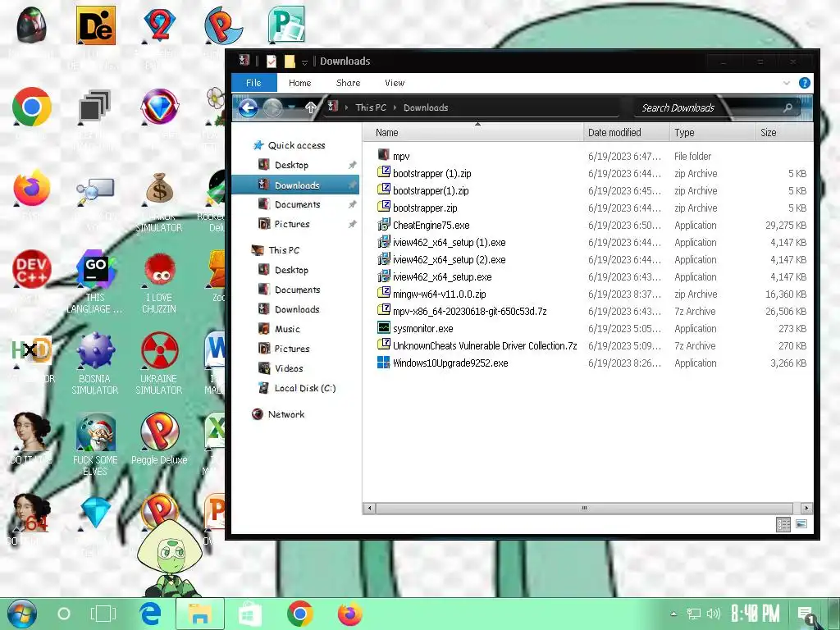Open Firefox from the taskbar
840x630 pixels.
coord(349,614)
